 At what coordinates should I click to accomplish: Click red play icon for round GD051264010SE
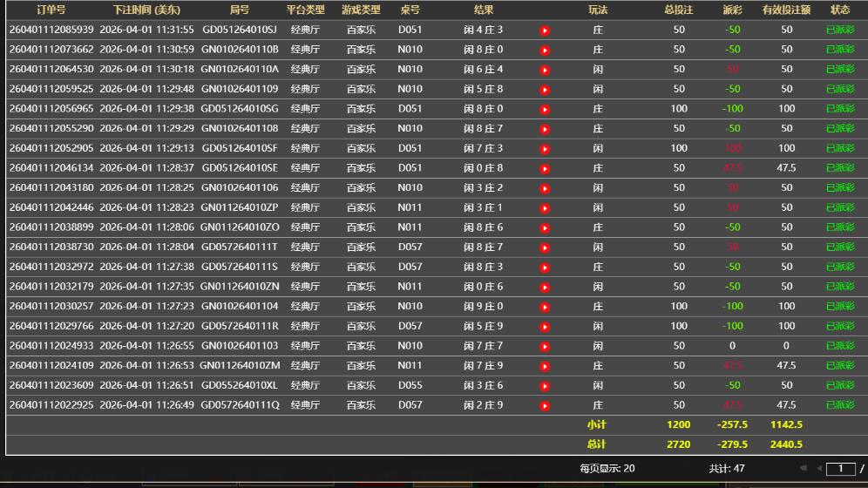[x=545, y=168]
